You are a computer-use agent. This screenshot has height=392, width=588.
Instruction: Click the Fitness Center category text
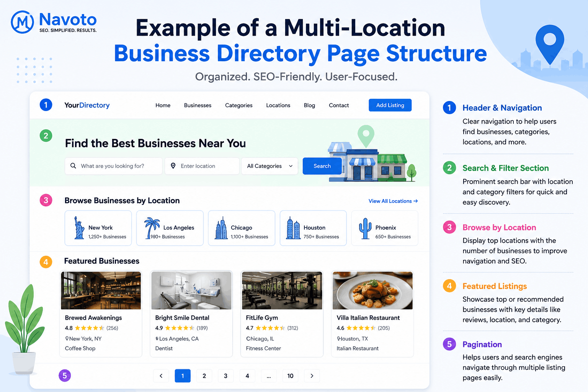coord(263,348)
